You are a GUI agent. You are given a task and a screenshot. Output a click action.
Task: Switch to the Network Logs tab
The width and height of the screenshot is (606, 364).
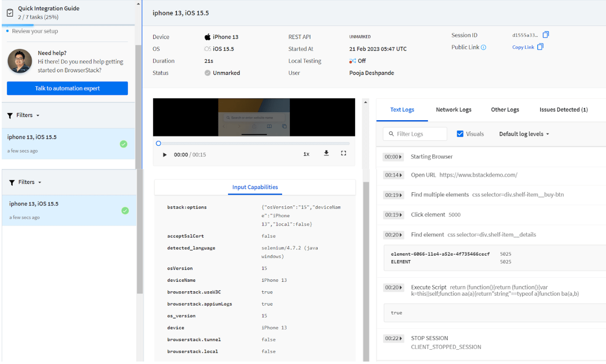454,109
